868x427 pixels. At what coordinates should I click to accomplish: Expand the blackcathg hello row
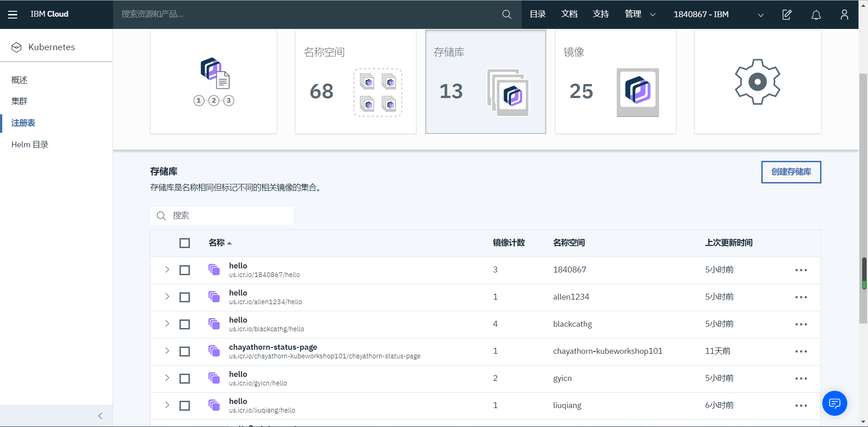click(x=167, y=324)
